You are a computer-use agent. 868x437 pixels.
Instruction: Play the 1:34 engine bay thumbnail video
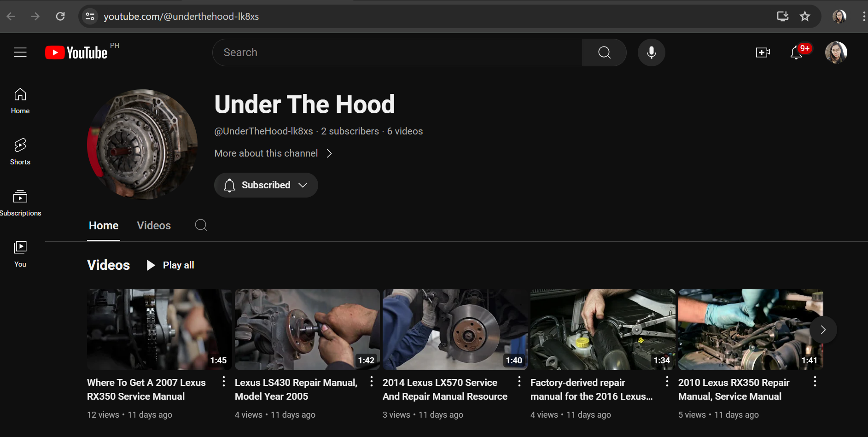[x=603, y=329]
